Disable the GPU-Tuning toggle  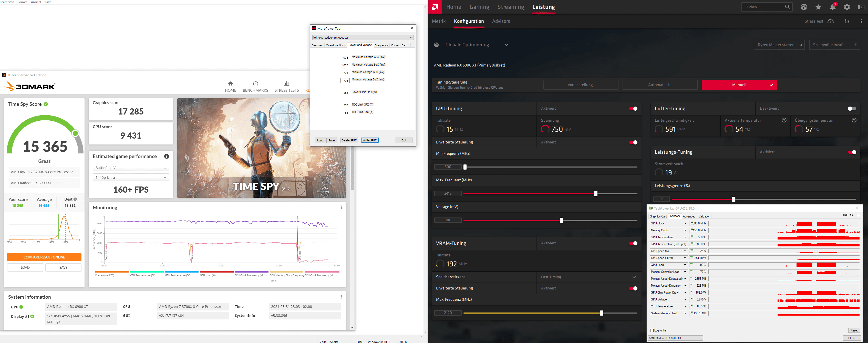pos(633,109)
